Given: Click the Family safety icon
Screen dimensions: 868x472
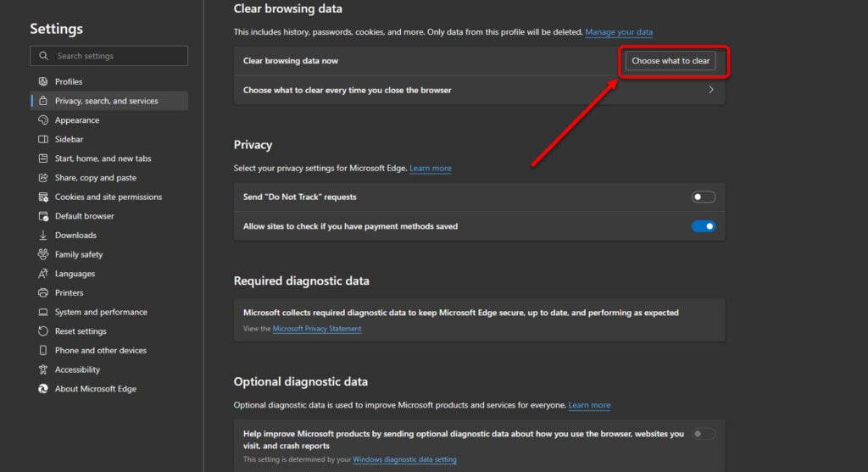Looking at the screenshot, I should pos(43,254).
